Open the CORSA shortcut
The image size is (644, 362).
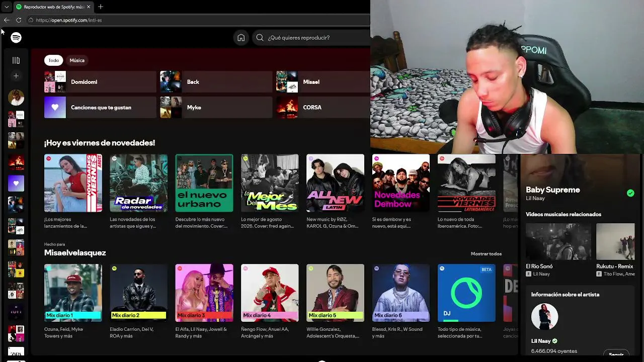pyautogui.click(x=323, y=108)
